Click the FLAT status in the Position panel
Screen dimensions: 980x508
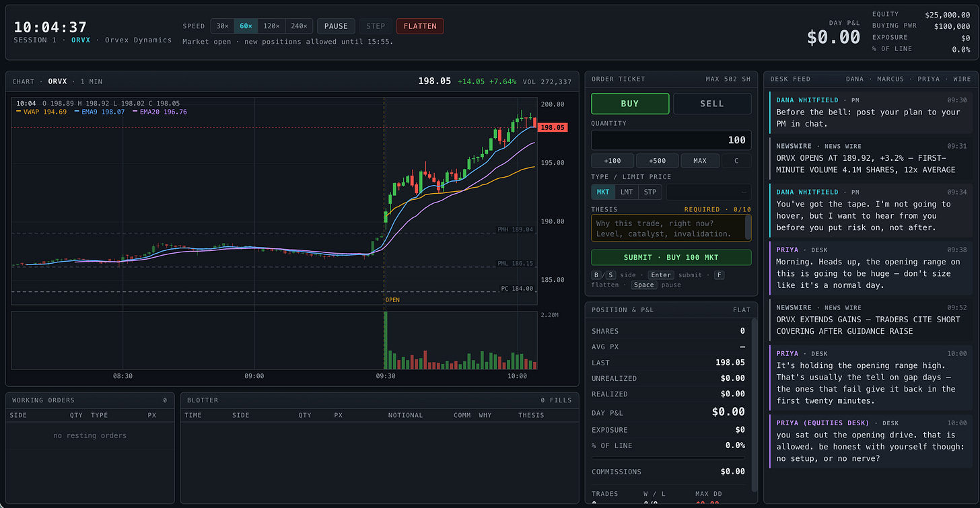coord(742,310)
